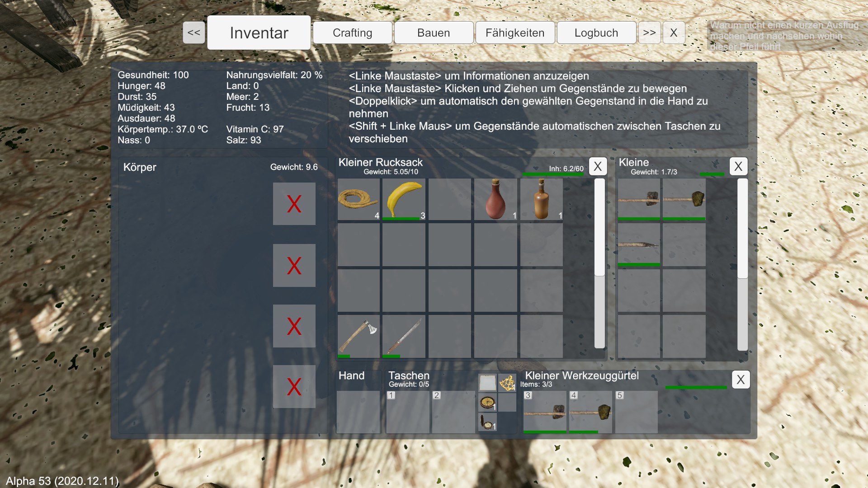Switch to the Bauen tab
The image size is (868, 488).
(434, 33)
